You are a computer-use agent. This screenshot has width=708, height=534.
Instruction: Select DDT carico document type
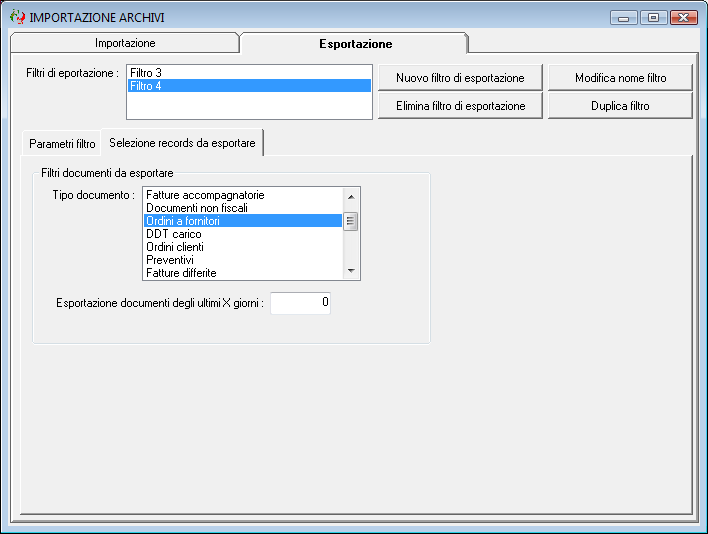(243, 234)
